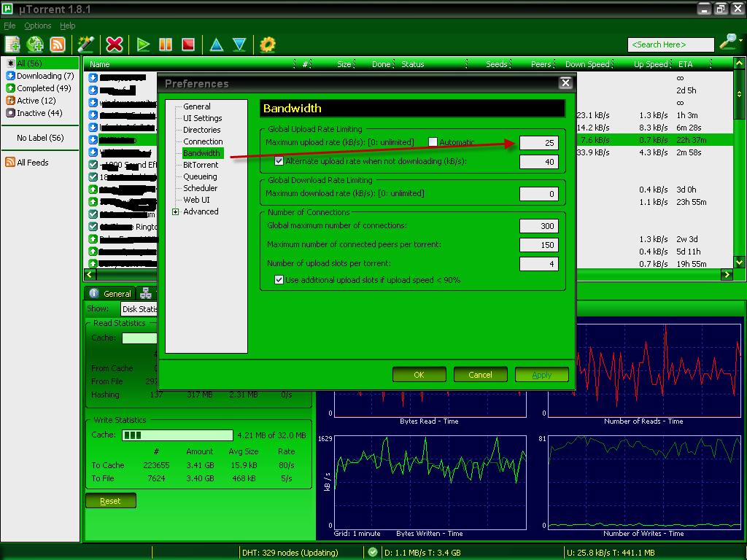Click Cancel in the Preferences dialog

pyautogui.click(x=480, y=375)
